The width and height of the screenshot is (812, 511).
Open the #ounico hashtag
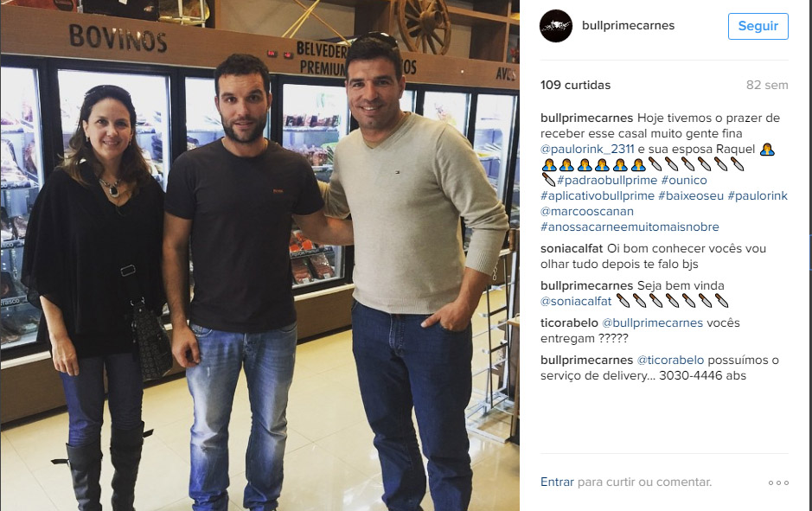pos(684,180)
